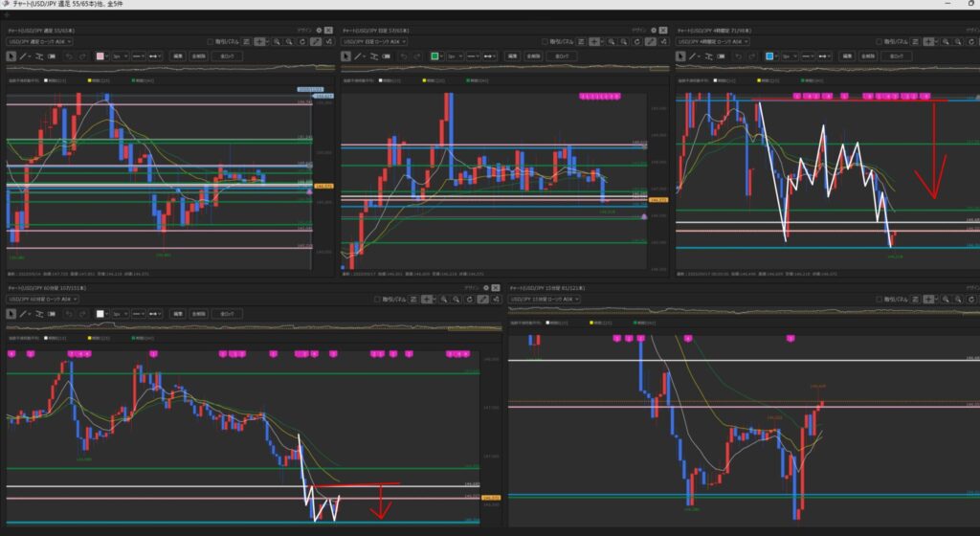Refresh the weekly chart
980x536 pixels.
pyautogui.click(x=303, y=42)
